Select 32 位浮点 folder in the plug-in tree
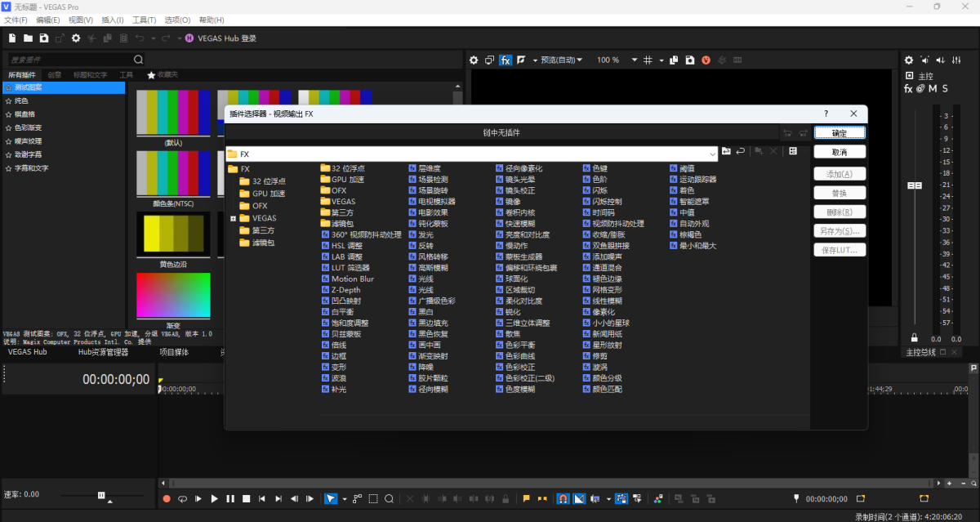This screenshot has width=980, height=522. 263,181
